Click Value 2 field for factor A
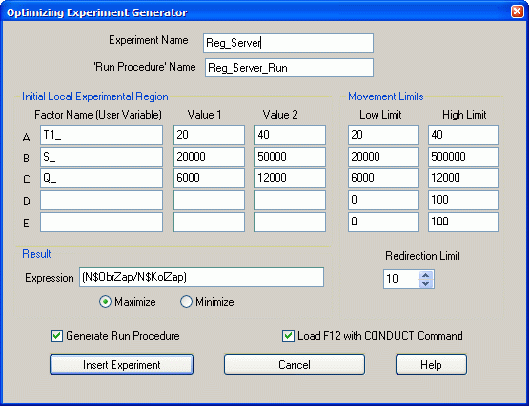The height and width of the screenshot is (406, 529). pyautogui.click(x=290, y=135)
